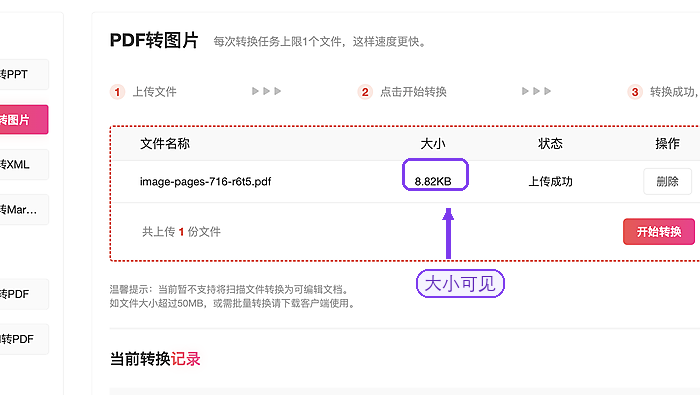
Task: Click the PDF转图片 page heading
Action: pyautogui.click(x=154, y=40)
